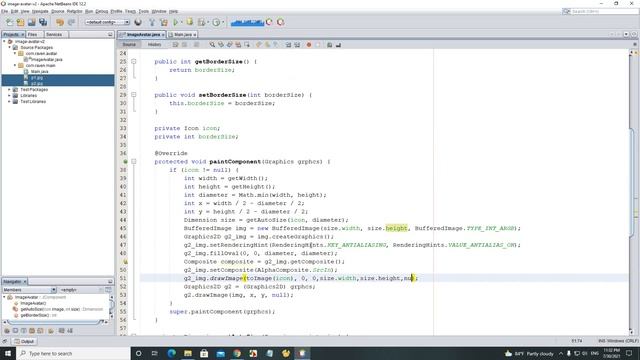Click the Redo toolbar icon
This screenshot has height=360, width=640.
71,22
